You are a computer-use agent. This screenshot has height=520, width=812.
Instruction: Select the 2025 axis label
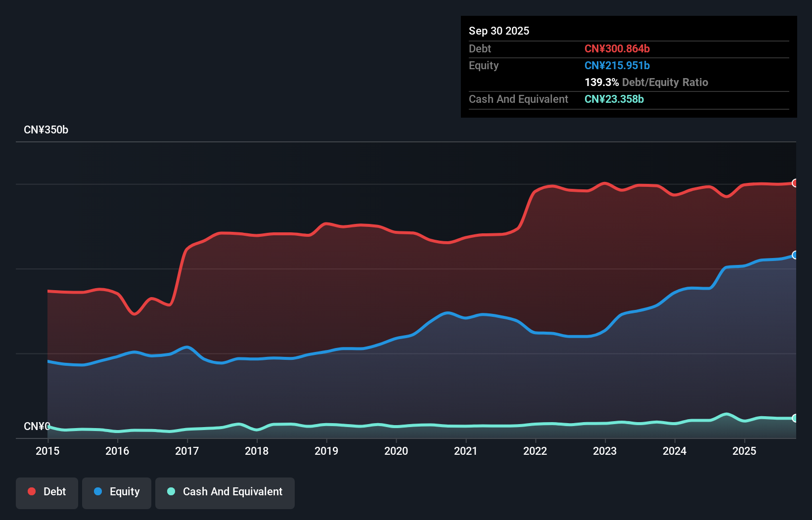(x=745, y=451)
